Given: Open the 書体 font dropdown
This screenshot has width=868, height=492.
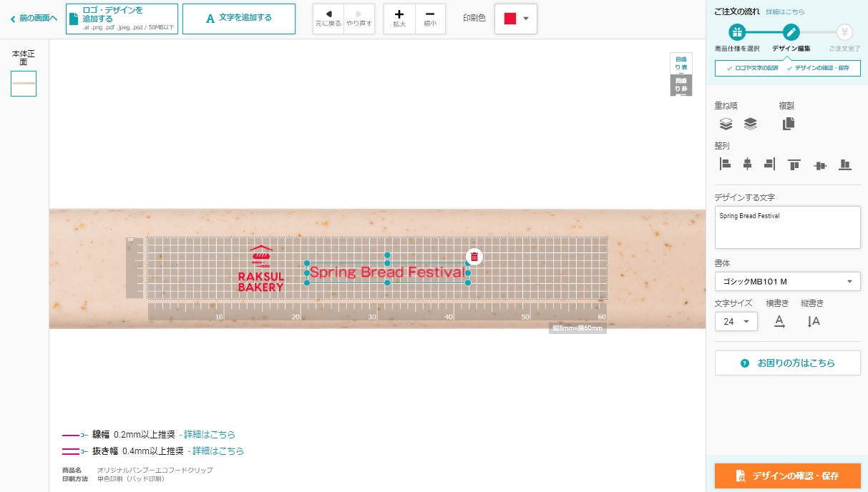Looking at the screenshot, I should pos(787,281).
